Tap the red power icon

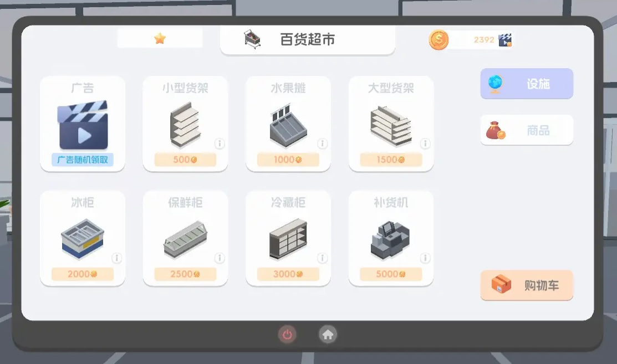(287, 335)
